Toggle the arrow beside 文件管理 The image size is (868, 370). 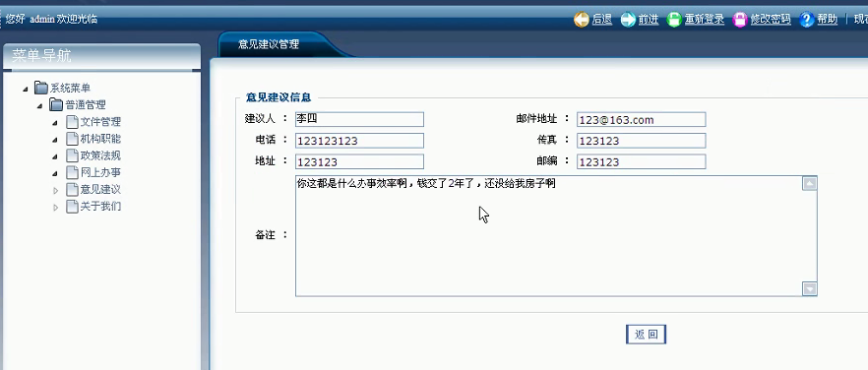[55, 123]
